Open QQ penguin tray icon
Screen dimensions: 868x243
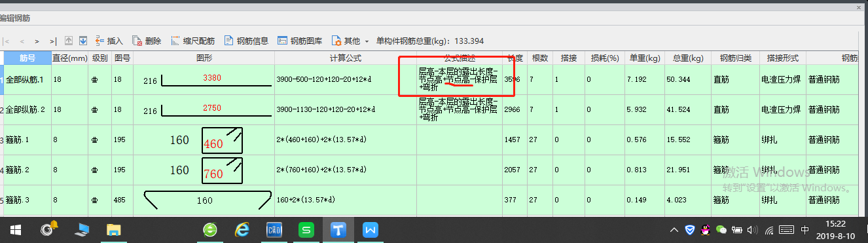(x=706, y=230)
